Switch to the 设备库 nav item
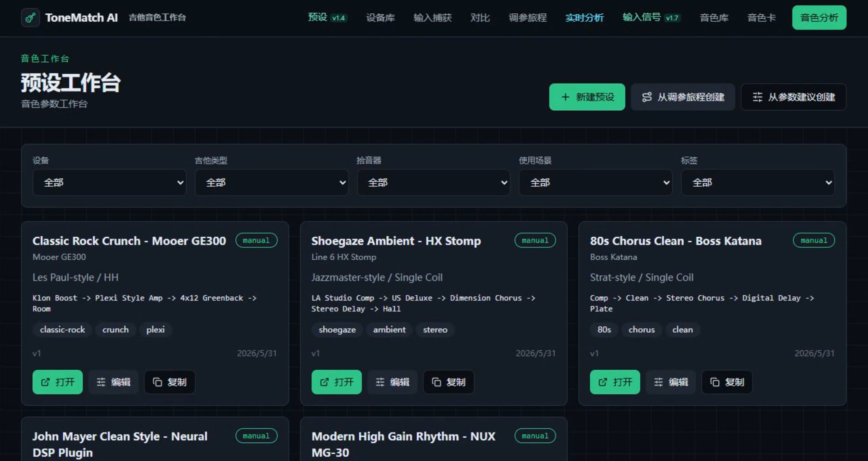The width and height of the screenshot is (868, 461). click(380, 18)
